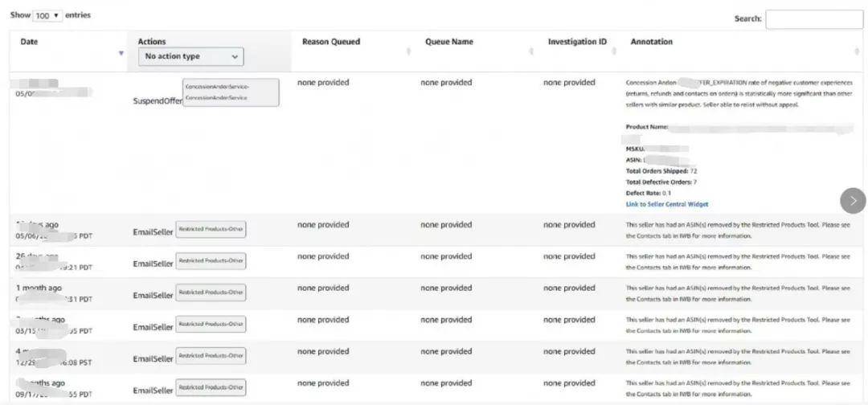The image size is (868, 405).
Task: Click the SuspendOffer action text
Action: (x=157, y=102)
